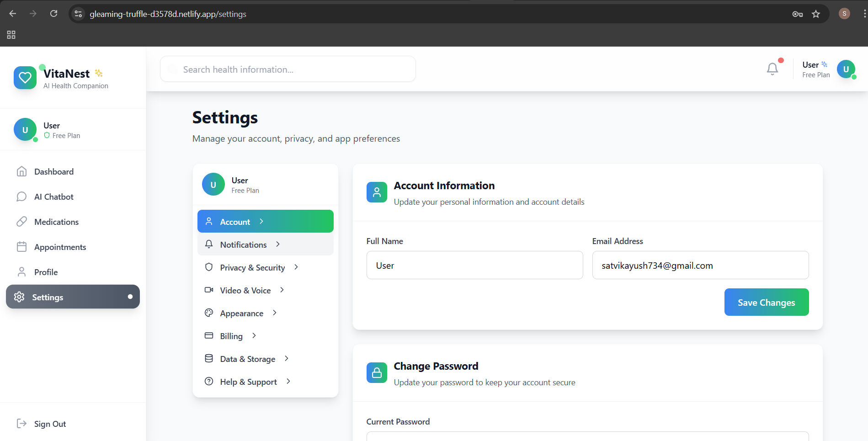Click the Appearance palette icon

(209, 313)
